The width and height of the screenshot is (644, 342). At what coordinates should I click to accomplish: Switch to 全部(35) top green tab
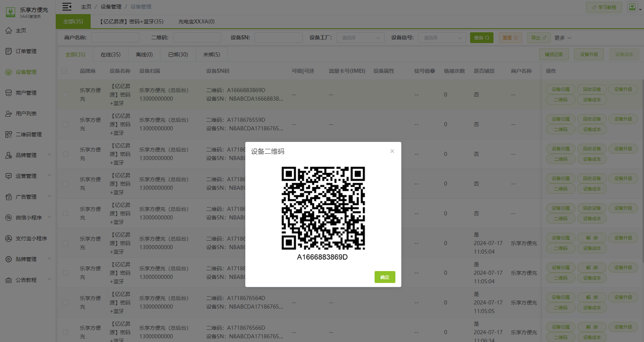pos(73,22)
